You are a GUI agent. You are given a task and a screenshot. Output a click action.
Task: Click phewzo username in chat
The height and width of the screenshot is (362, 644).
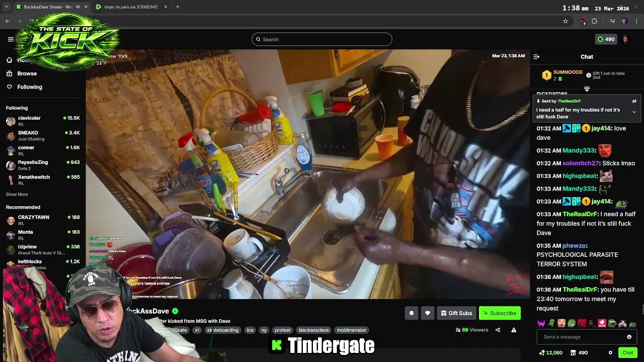pyautogui.click(x=573, y=246)
